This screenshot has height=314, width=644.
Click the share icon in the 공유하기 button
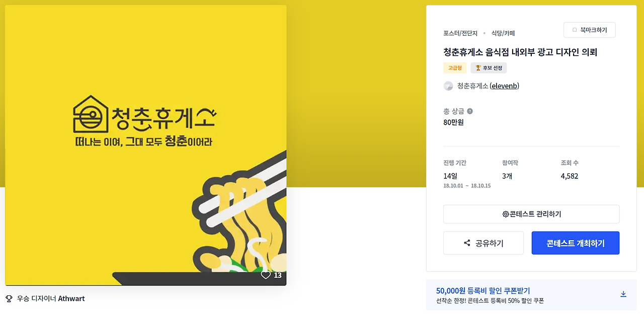(467, 243)
